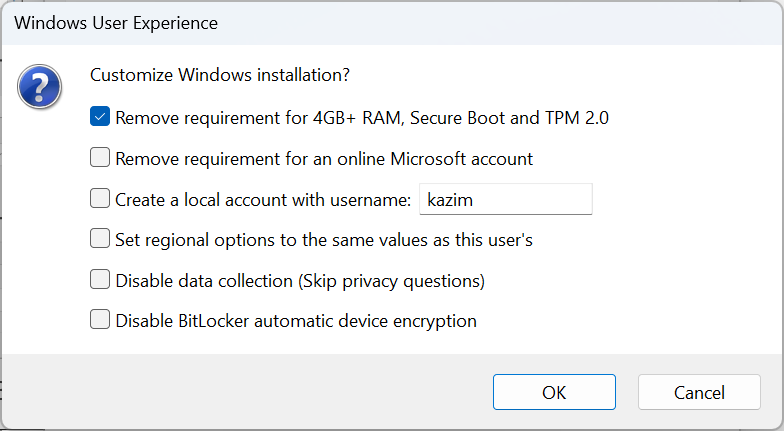Click the 'online Microsoft account' label text
Screen dimensions: 784x431
pyautogui.click(x=435, y=159)
